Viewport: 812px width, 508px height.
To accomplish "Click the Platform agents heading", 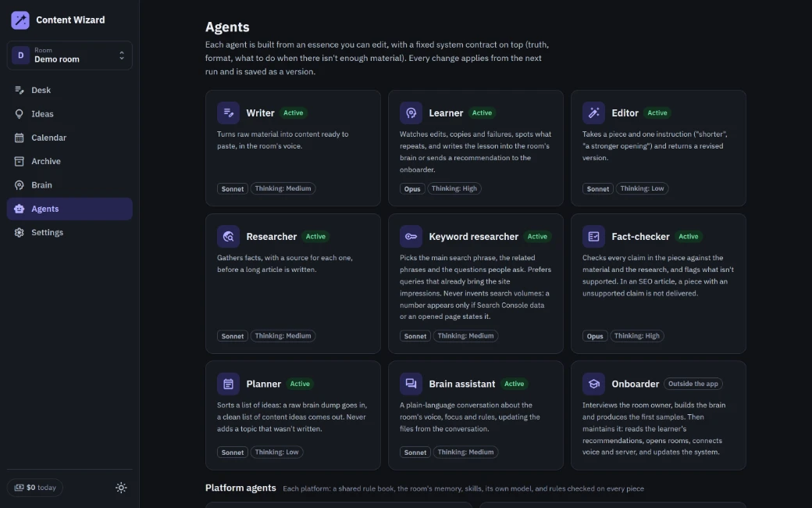I will 240,488.
